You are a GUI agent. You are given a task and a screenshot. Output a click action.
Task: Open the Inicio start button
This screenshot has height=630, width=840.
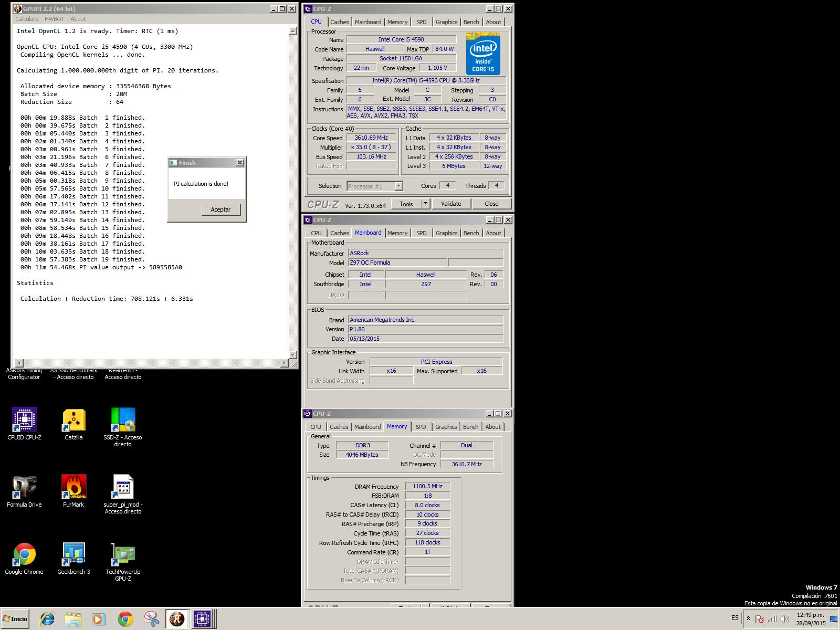(15, 619)
